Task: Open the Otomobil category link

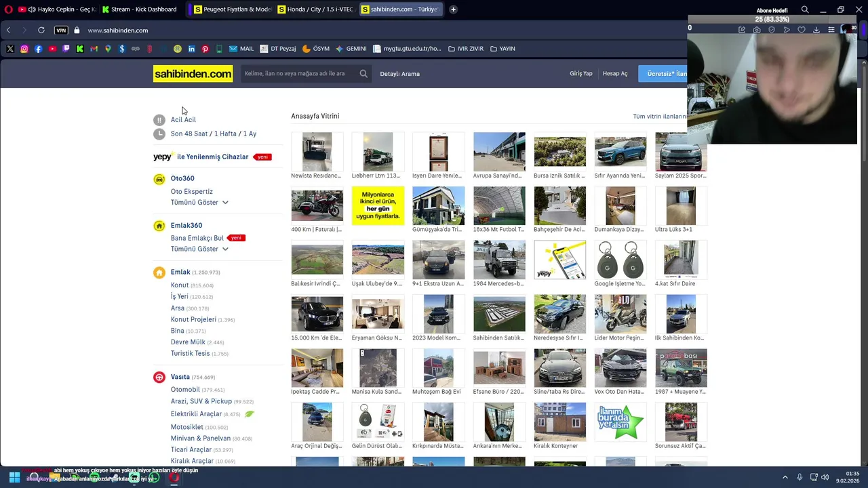Action: point(185,390)
